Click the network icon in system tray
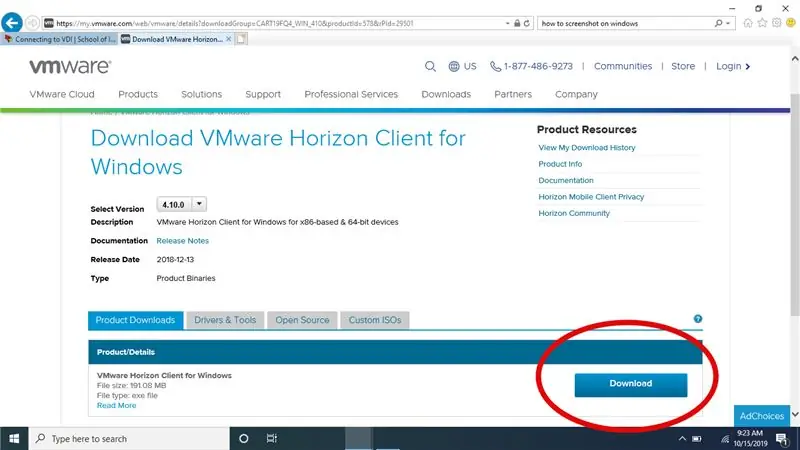The image size is (800, 450). pyautogui.click(x=724, y=439)
